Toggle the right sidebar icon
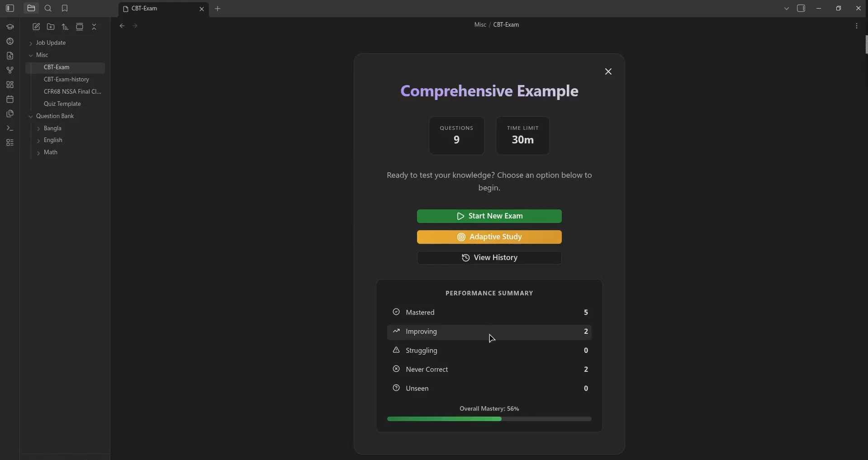 pos(801,8)
